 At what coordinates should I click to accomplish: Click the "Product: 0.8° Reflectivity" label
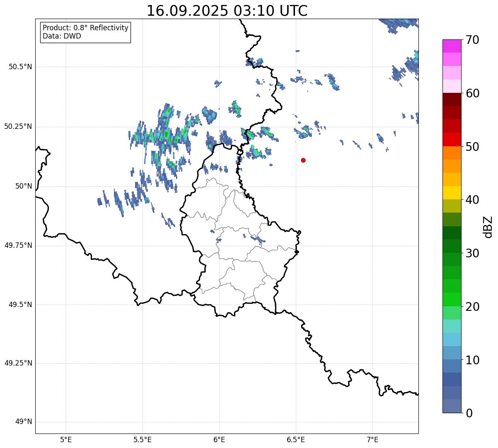(86, 28)
